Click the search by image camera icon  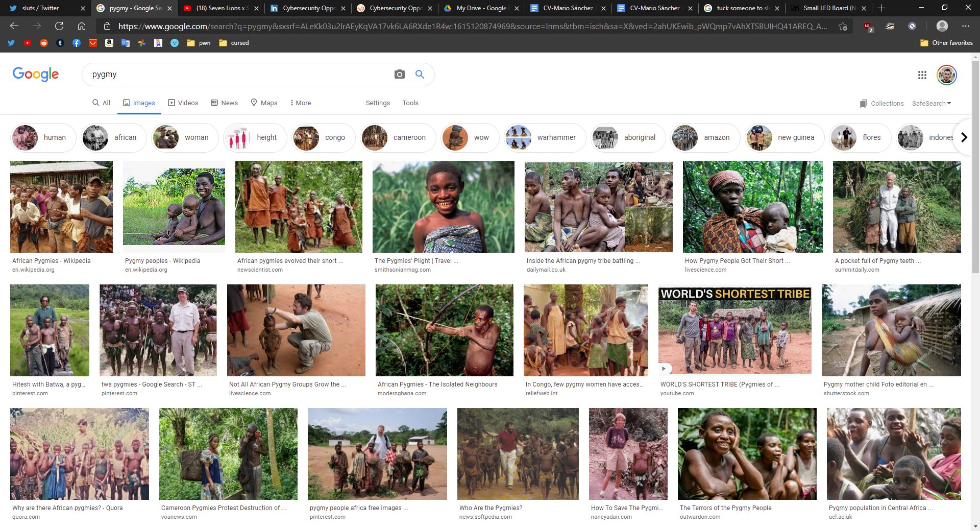(x=399, y=75)
